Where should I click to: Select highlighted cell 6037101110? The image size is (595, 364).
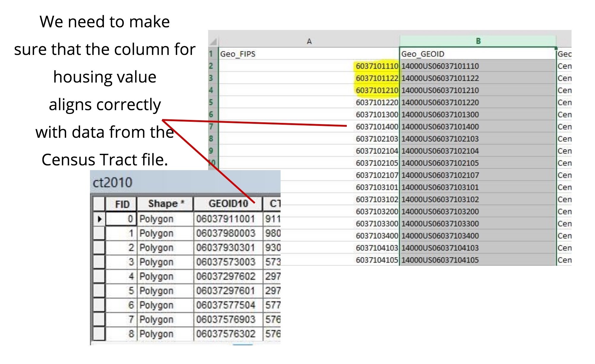point(376,66)
